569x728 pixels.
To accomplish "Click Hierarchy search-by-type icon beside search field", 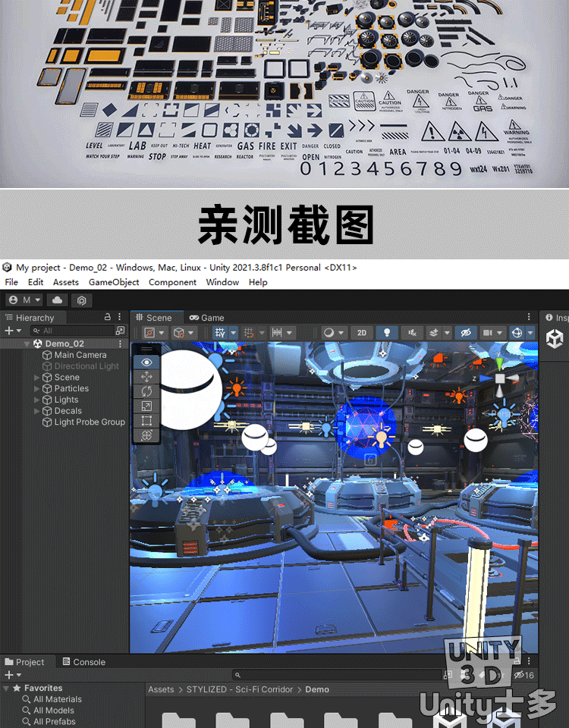I will (121, 330).
